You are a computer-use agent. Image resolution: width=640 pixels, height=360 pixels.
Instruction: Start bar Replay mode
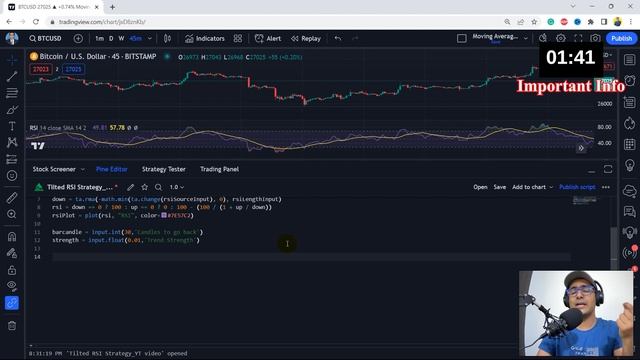[306, 38]
